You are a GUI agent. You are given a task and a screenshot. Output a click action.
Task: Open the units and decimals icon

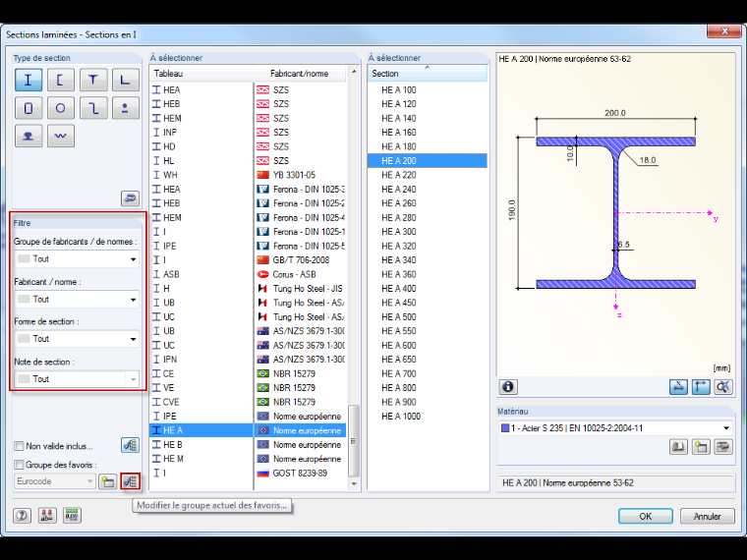coord(47,515)
